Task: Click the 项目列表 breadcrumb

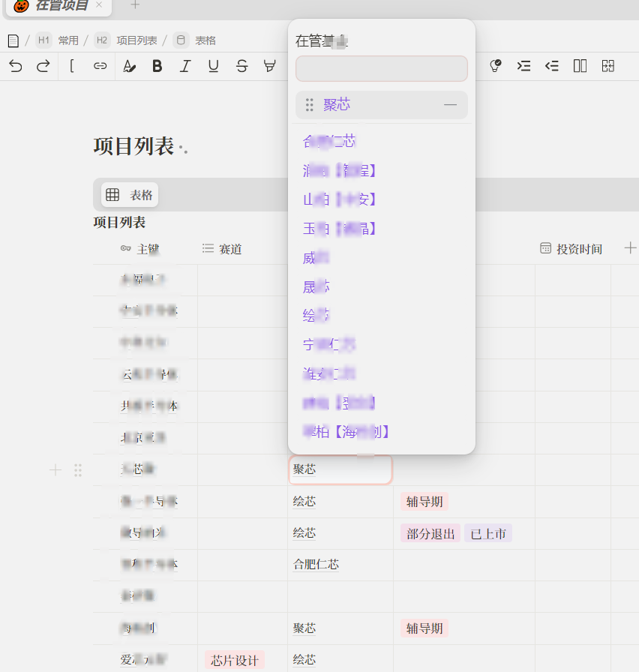Action: pos(136,40)
